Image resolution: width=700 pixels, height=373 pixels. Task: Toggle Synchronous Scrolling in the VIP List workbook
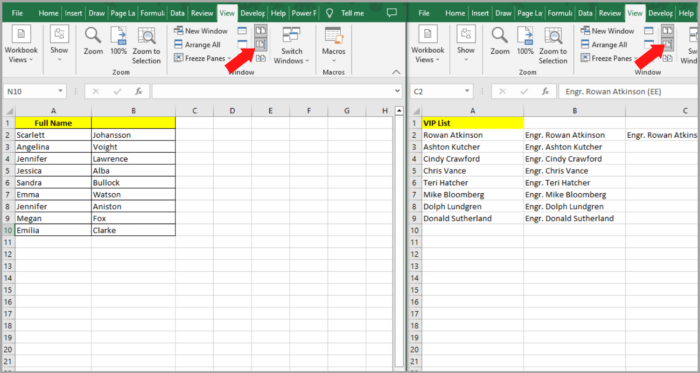(667, 45)
